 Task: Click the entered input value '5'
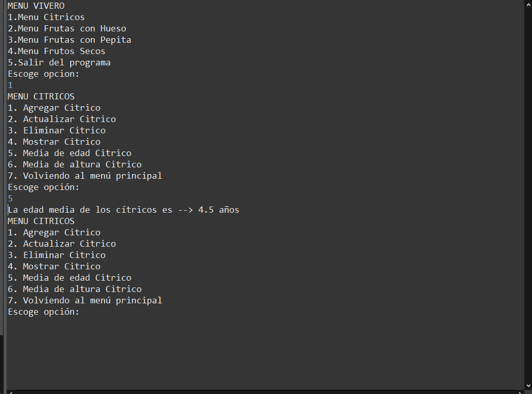[x=10, y=198]
